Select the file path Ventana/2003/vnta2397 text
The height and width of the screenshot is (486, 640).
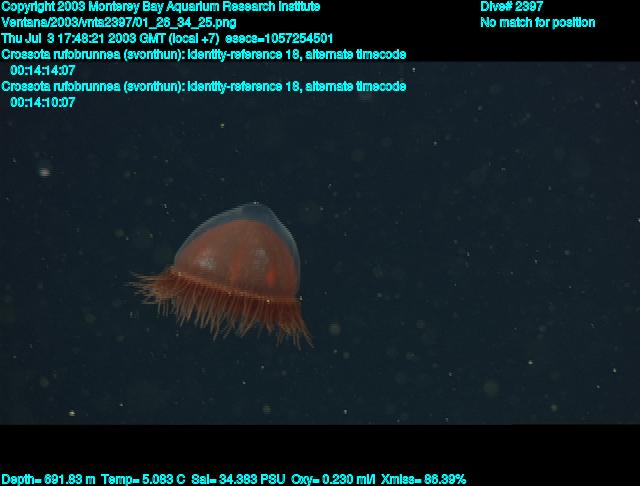(119, 22)
